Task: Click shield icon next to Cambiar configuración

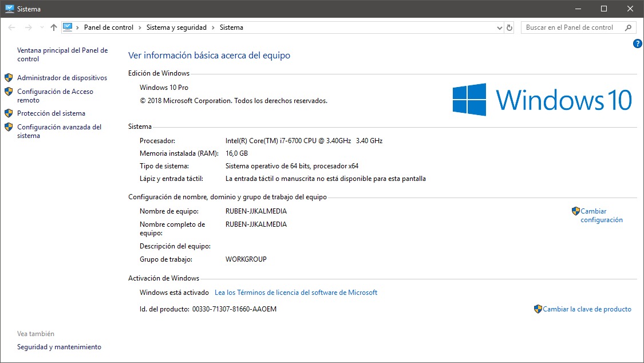Action: tap(576, 211)
